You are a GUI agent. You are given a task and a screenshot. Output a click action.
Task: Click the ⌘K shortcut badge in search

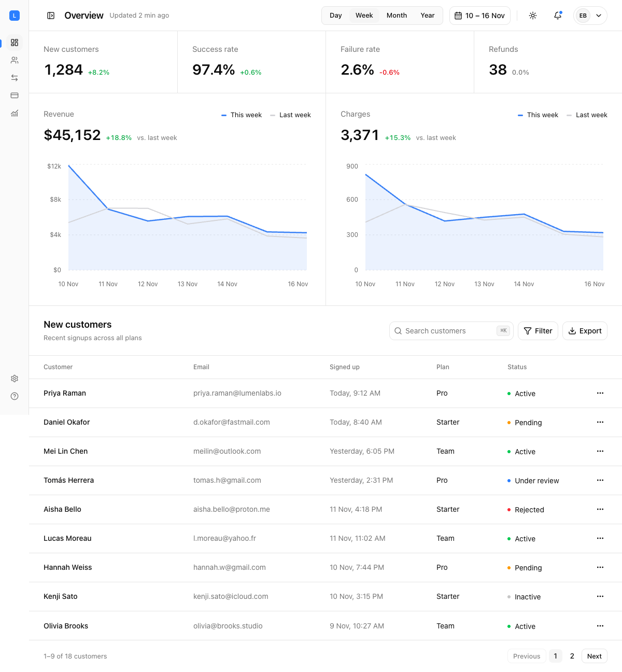tap(503, 331)
